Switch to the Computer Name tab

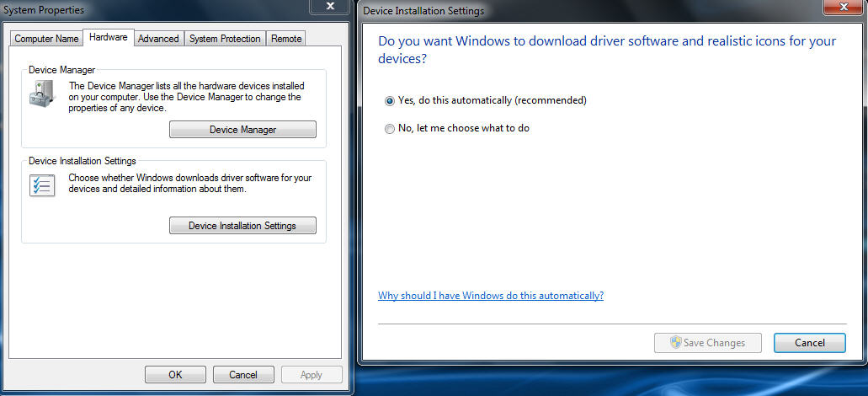click(x=46, y=39)
